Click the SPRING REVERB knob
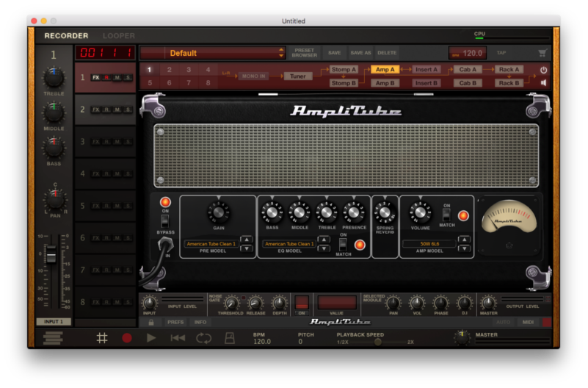The height and width of the screenshot is (388, 588). click(x=385, y=212)
